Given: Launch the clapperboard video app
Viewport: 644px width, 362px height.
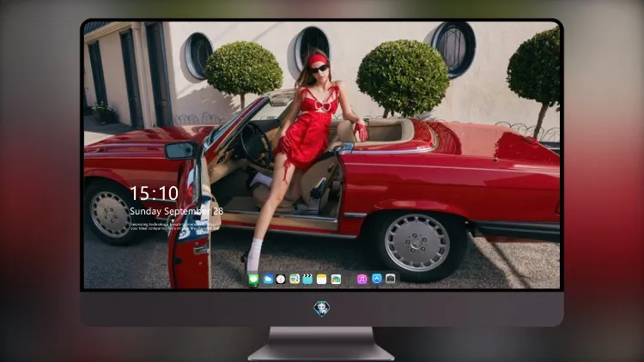Looking at the screenshot, I should coord(307,279).
